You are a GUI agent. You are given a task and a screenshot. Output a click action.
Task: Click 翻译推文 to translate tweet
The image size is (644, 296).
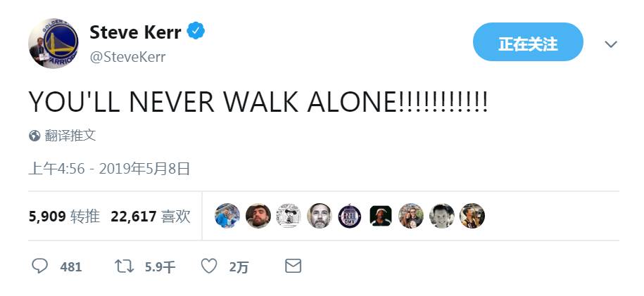(70, 136)
